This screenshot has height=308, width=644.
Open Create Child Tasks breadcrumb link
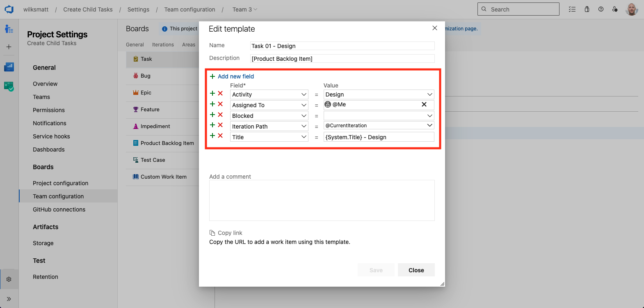pos(88,9)
